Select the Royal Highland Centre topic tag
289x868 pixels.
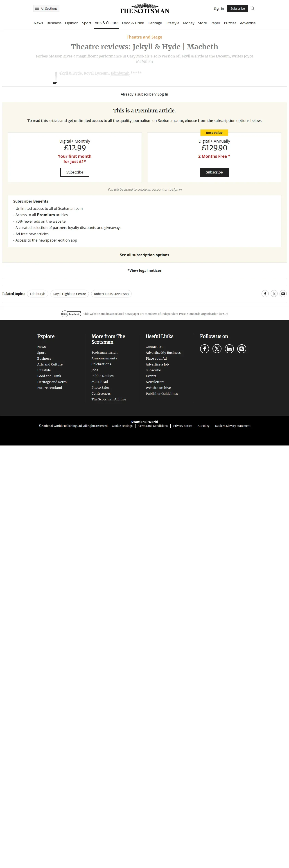[x=70, y=294]
